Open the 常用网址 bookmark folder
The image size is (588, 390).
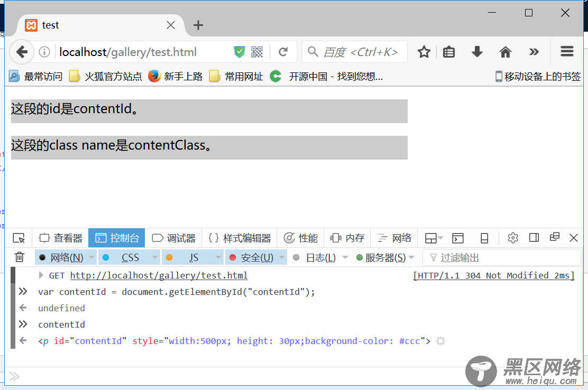click(236, 77)
